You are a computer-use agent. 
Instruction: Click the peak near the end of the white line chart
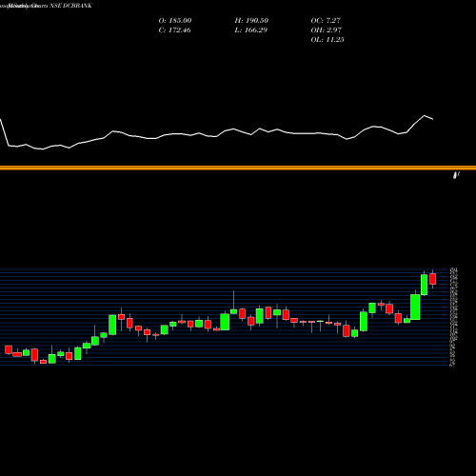[424, 116]
